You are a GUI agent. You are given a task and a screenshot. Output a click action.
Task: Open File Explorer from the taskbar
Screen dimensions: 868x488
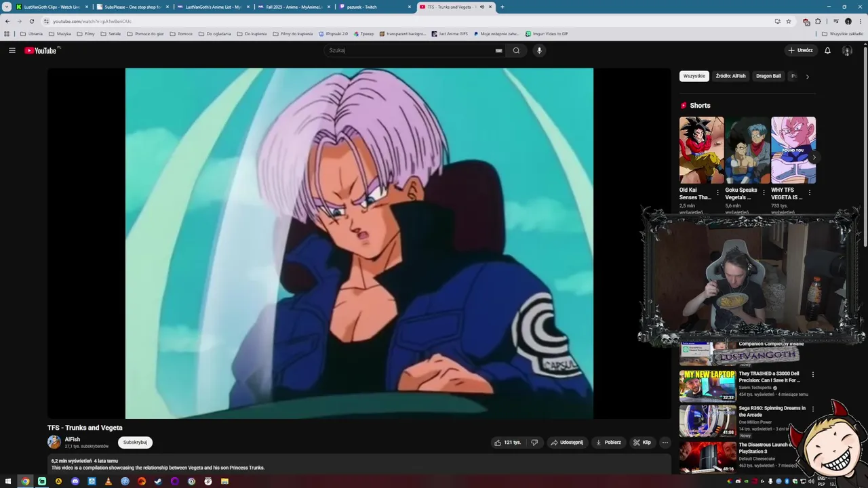[224, 481]
